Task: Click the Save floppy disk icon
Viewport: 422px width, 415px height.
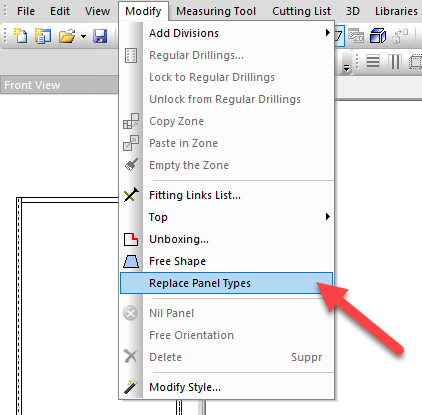Action: tap(100, 36)
